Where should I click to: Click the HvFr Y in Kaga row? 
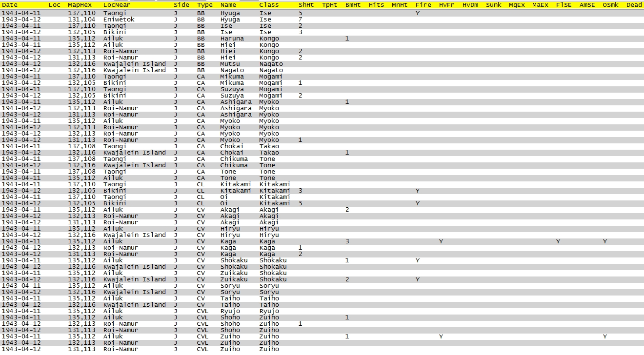(x=441, y=241)
